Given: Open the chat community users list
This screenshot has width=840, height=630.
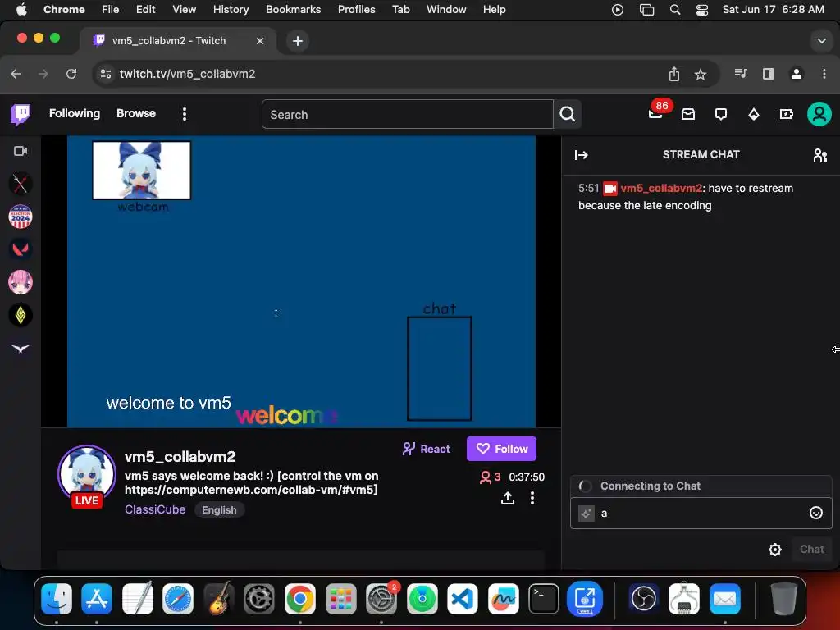Looking at the screenshot, I should click(x=819, y=155).
